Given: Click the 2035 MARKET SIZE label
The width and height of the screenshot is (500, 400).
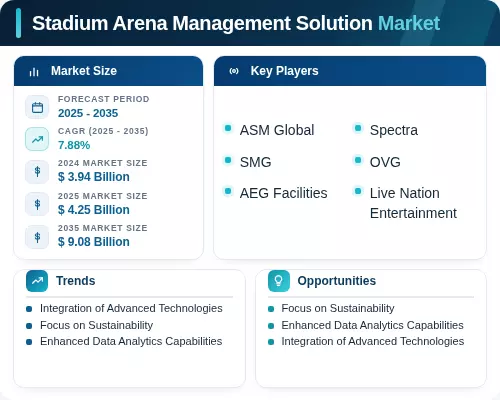Looking at the screenshot, I should [x=103, y=228].
